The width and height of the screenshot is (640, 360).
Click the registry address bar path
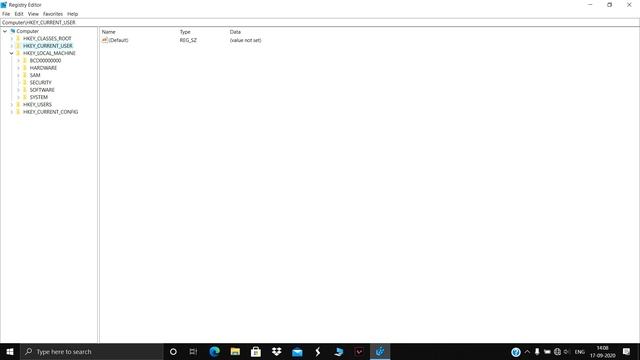(320, 22)
